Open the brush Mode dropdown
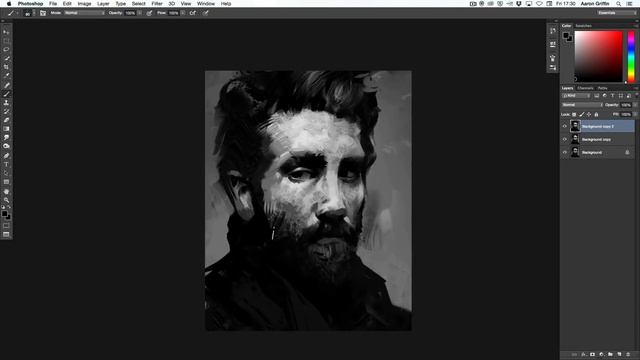The width and height of the screenshot is (640, 360). 84,13
